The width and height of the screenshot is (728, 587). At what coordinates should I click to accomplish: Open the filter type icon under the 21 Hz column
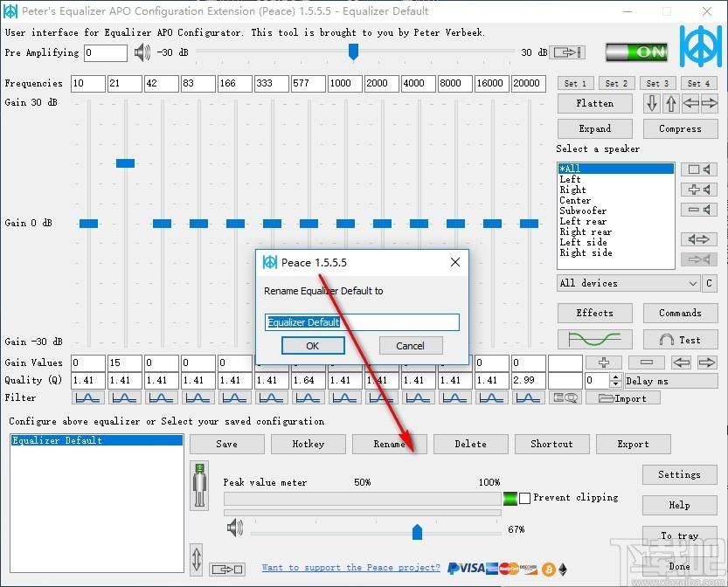124,397
